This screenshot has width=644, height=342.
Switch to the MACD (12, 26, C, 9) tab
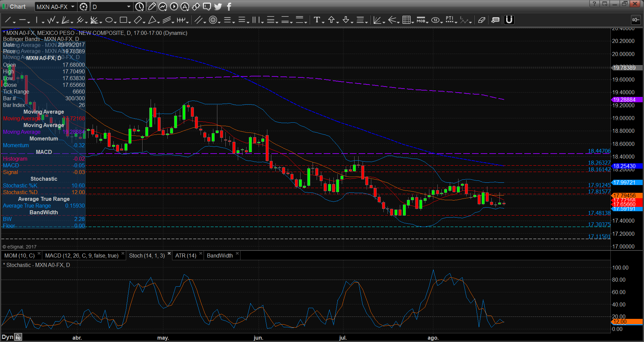[x=82, y=255]
